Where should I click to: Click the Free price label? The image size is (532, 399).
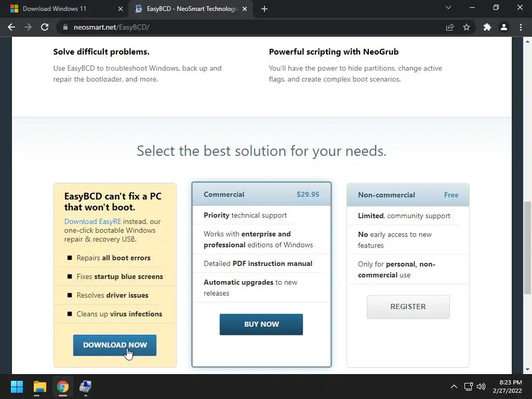point(451,195)
